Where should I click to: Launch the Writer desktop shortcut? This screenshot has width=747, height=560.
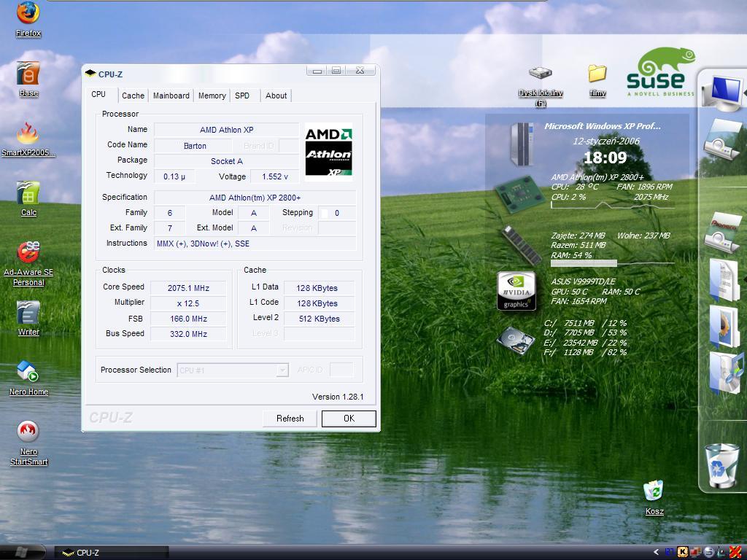pyautogui.click(x=28, y=318)
